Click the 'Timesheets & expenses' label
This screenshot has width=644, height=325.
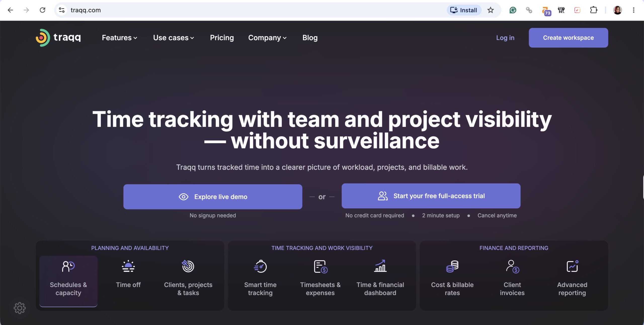click(x=320, y=289)
